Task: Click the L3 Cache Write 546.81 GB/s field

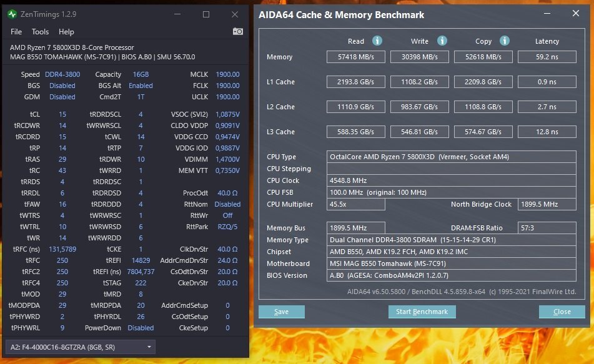Action: coord(419,132)
